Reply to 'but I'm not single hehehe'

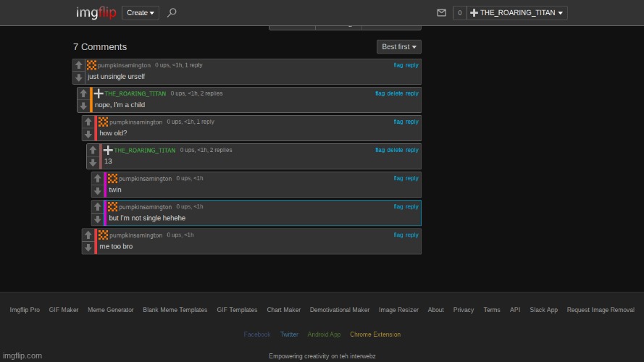(411, 206)
